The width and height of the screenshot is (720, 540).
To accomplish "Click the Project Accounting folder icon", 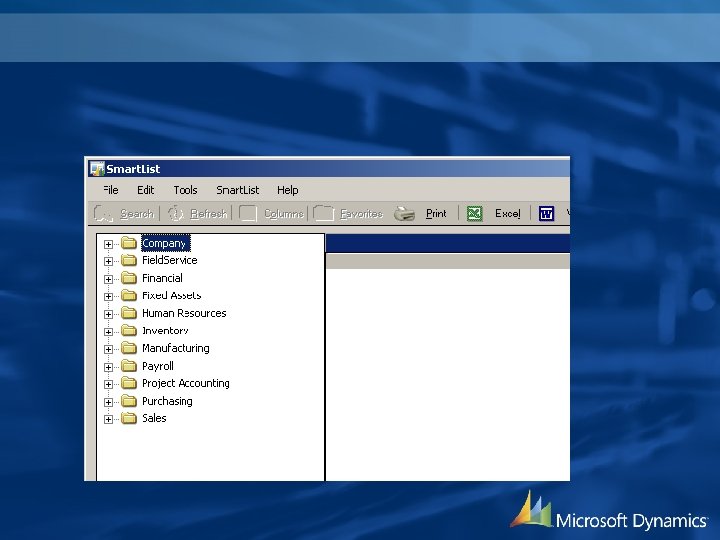I will (x=129, y=383).
